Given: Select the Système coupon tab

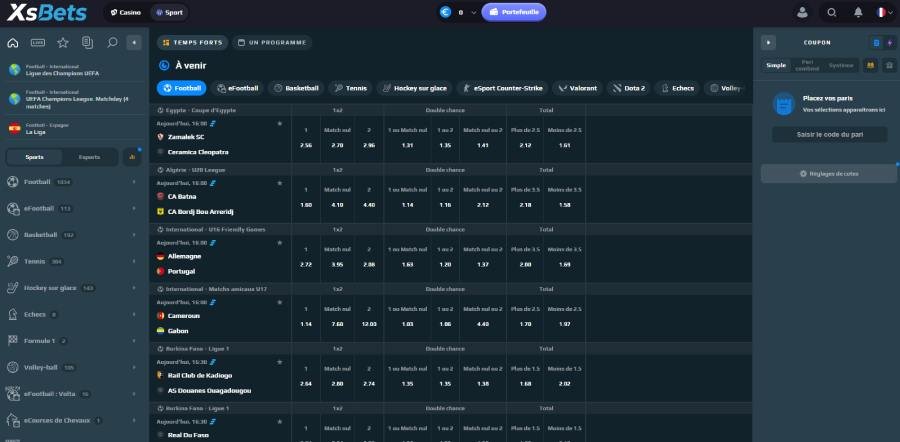Looking at the screenshot, I should (841, 65).
